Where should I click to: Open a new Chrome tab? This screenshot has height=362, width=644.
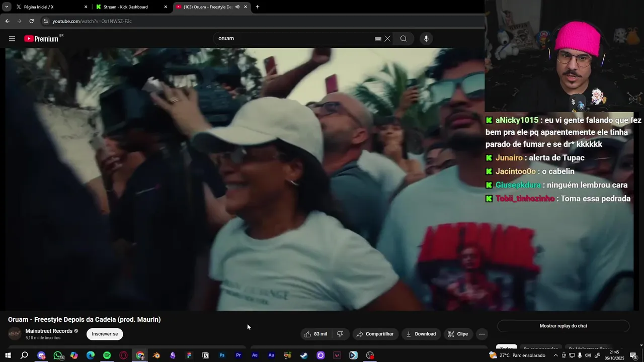[258, 7]
